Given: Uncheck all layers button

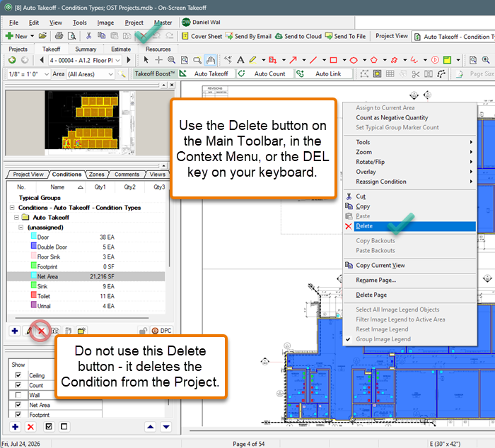Looking at the screenshot, I should click(64, 427).
